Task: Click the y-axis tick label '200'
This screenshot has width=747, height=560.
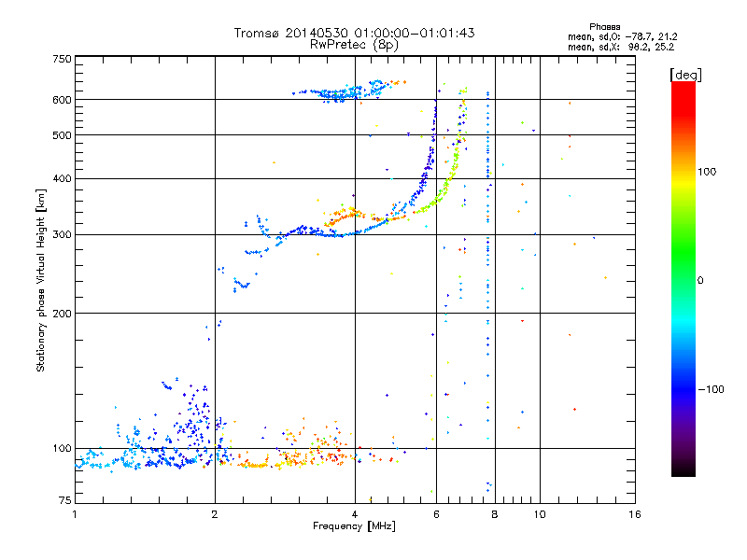Action: pyautogui.click(x=62, y=314)
